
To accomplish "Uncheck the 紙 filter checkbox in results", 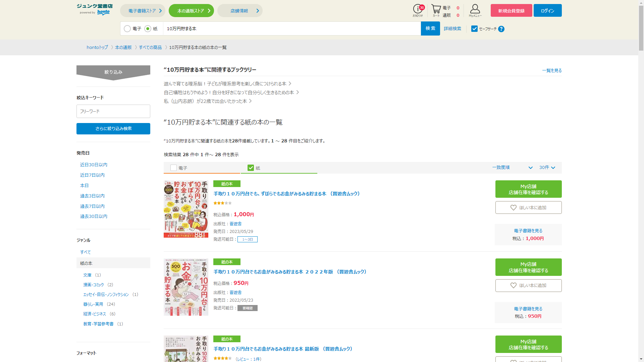I will (x=251, y=168).
